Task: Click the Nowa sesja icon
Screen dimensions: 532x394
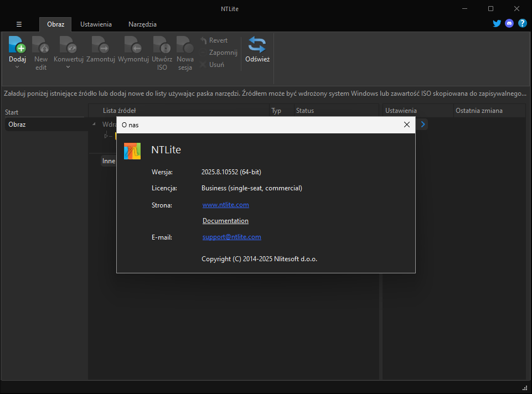Action: [x=185, y=45]
